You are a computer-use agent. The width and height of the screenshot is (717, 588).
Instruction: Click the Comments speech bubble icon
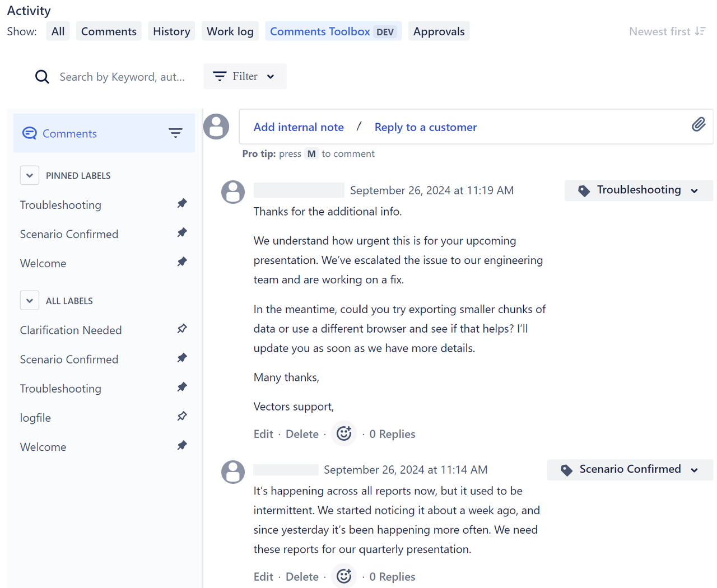(x=29, y=133)
